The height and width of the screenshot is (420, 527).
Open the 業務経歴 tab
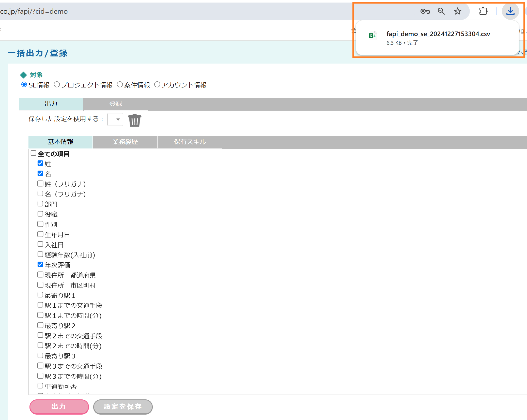coord(125,142)
